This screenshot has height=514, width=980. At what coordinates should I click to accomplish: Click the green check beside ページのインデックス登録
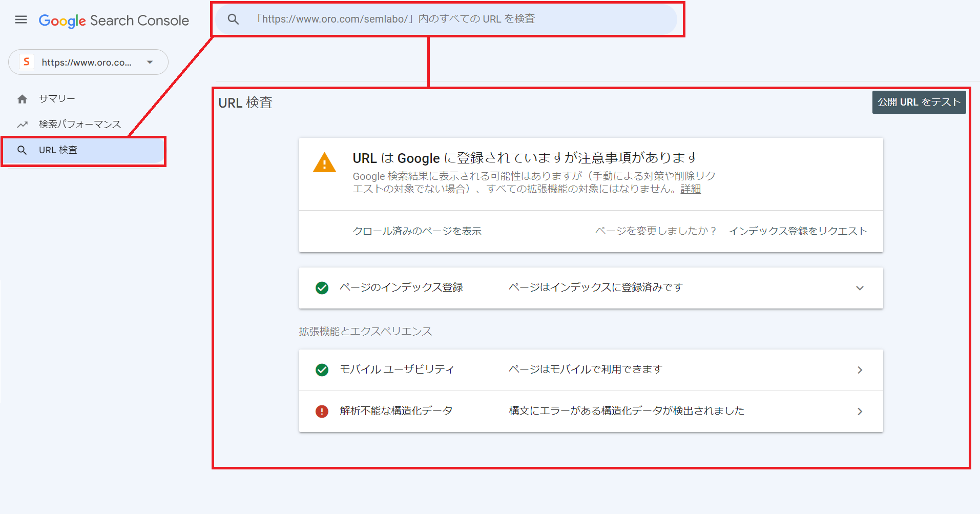(x=322, y=288)
